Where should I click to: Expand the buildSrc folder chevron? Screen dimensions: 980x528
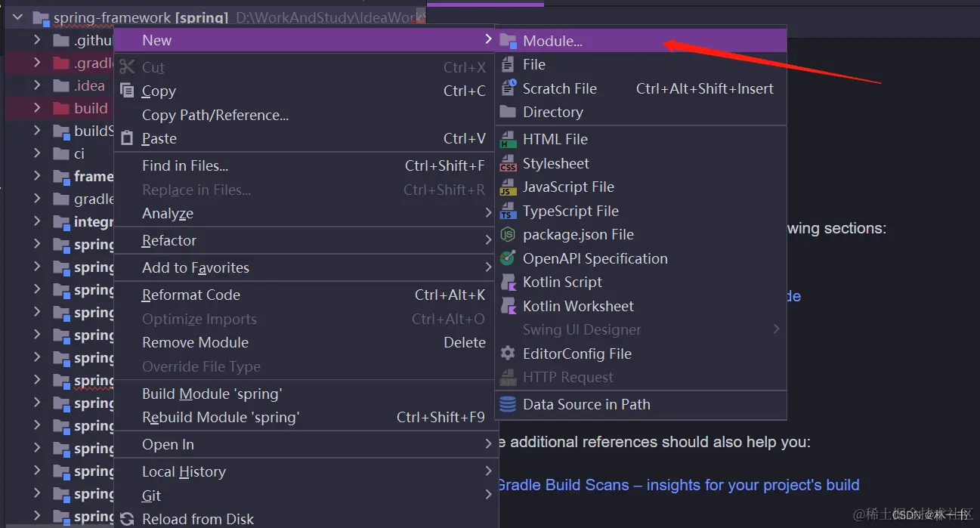coord(37,131)
